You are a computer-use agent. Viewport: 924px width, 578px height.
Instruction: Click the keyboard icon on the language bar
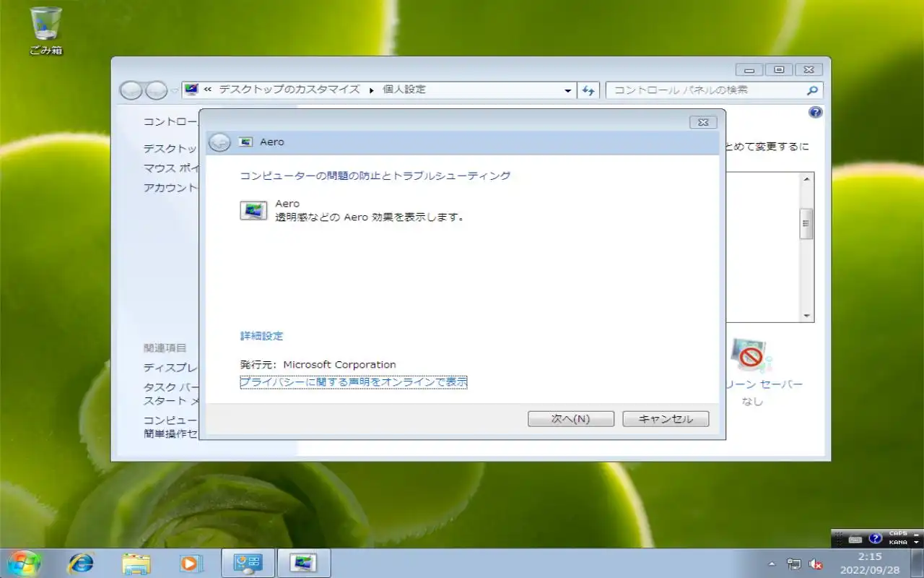(x=855, y=539)
